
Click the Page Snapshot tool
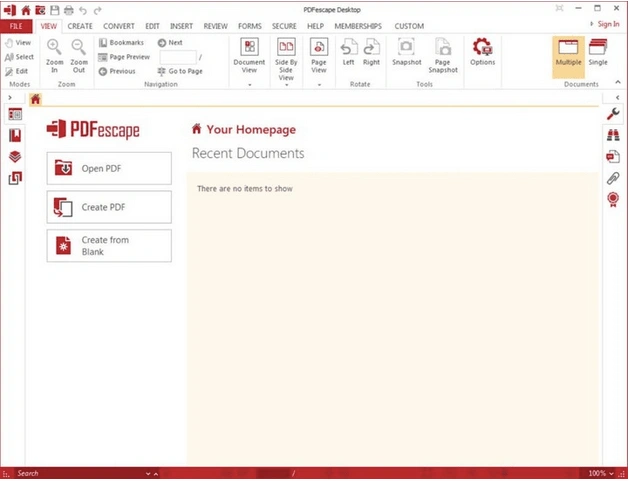point(443,56)
